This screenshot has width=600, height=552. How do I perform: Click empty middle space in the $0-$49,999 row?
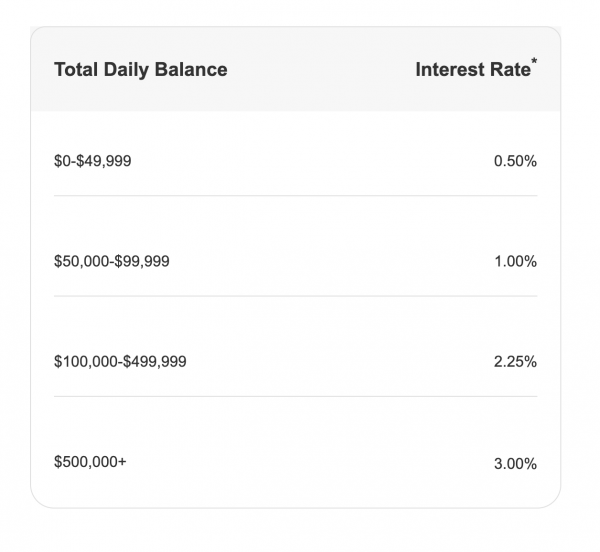300,160
